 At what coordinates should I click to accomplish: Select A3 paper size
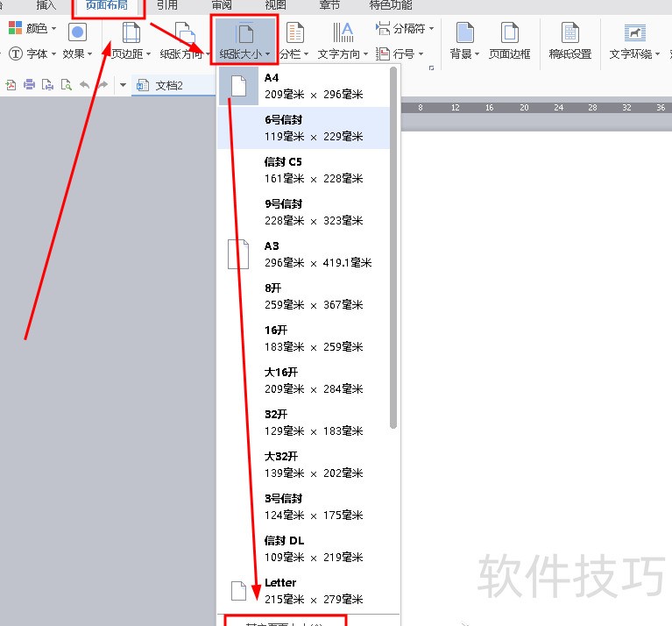(x=304, y=254)
